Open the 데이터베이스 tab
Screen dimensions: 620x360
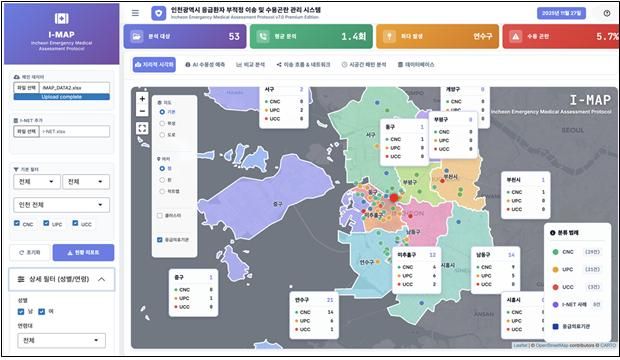[x=416, y=65]
